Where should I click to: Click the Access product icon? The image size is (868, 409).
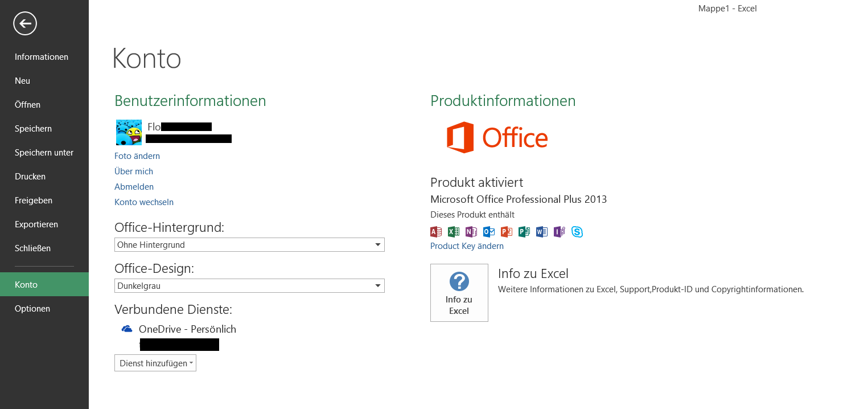pos(436,232)
